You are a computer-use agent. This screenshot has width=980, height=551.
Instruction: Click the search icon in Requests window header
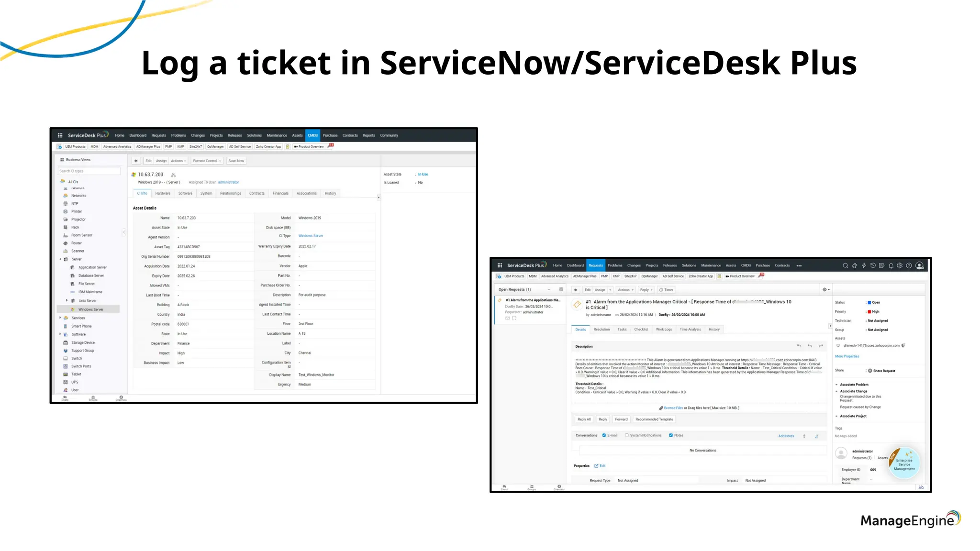846,265
